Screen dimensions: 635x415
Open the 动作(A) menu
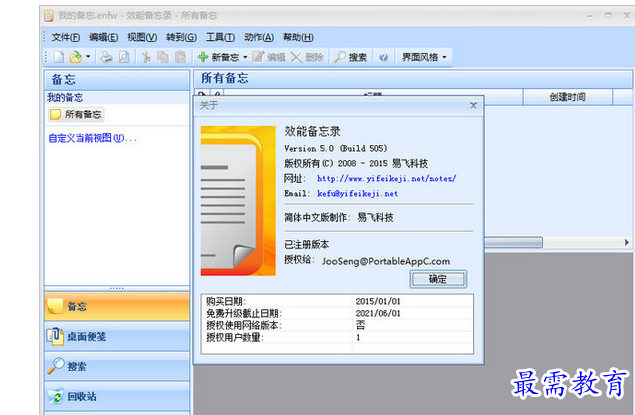pyautogui.click(x=259, y=37)
